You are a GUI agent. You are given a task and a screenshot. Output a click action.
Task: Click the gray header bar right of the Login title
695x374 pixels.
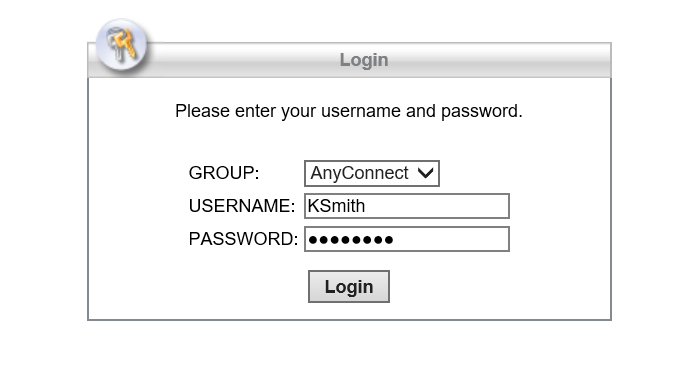pos(499,60)
